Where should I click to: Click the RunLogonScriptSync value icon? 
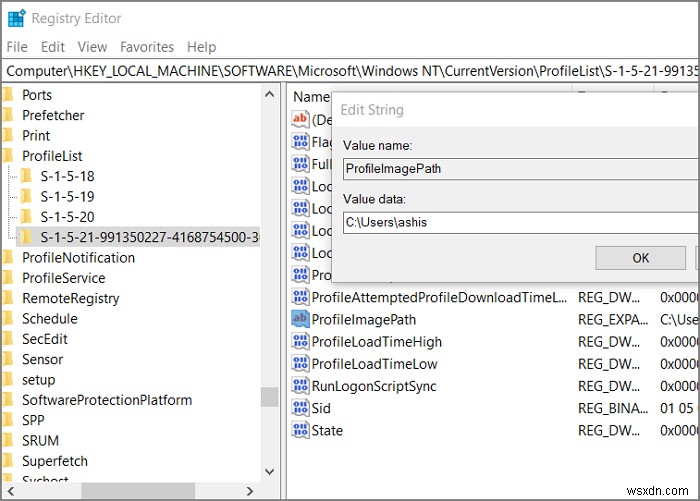click(300, 386)
